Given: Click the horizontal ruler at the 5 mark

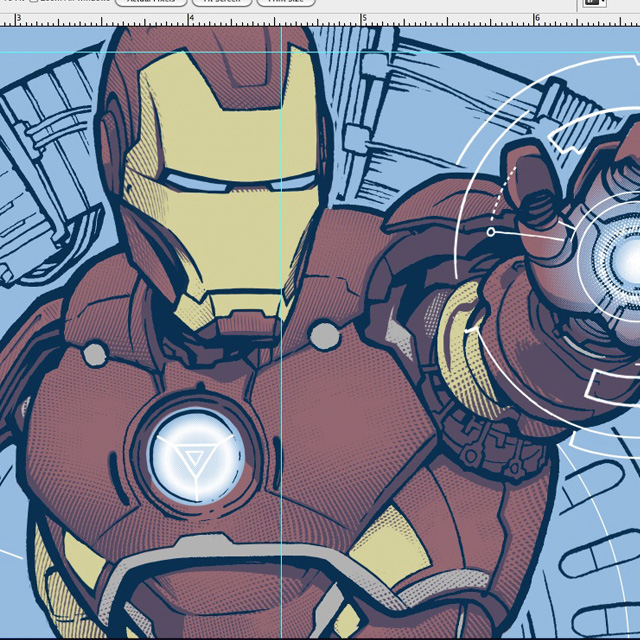Looking at the screenshot, I should point(364,19).
